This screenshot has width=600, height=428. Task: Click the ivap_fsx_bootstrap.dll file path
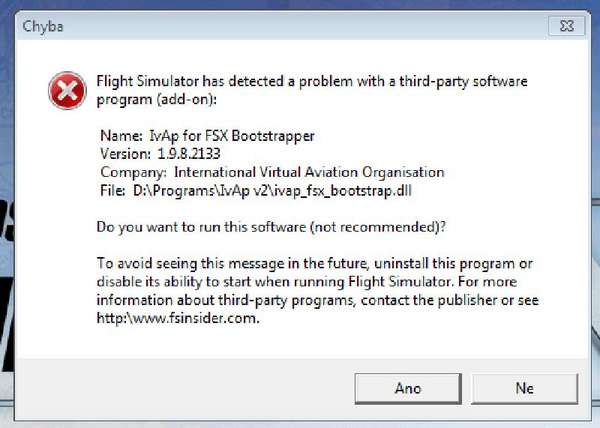coord(272,190)
